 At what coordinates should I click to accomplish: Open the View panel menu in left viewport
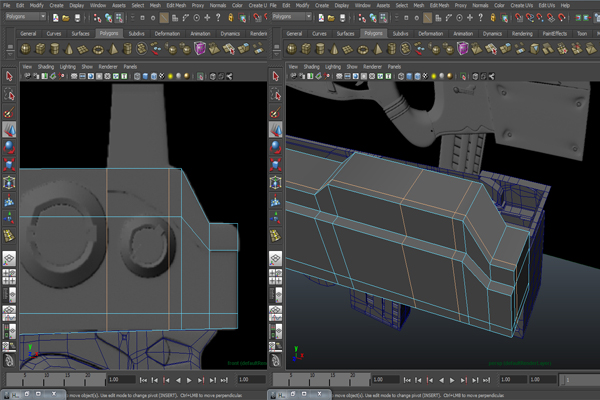[x=27, y=67]
